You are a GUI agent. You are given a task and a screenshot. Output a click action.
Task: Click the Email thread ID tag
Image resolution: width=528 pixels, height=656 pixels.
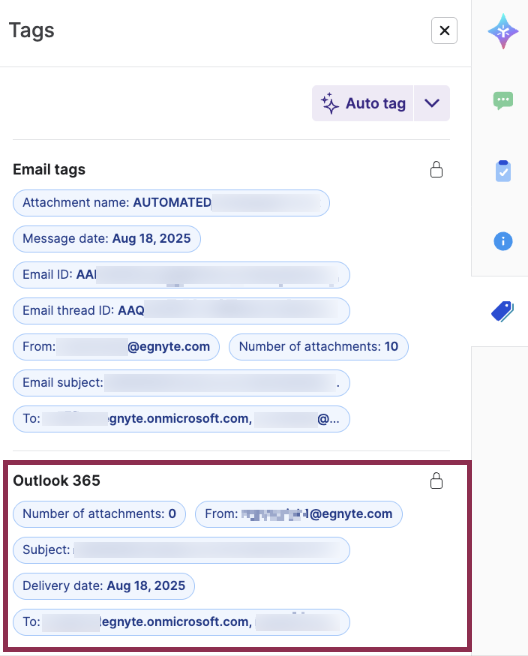181,311
